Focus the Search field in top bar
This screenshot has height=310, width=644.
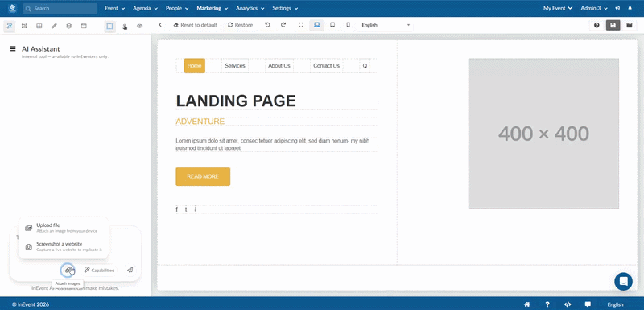pos(60,8)
